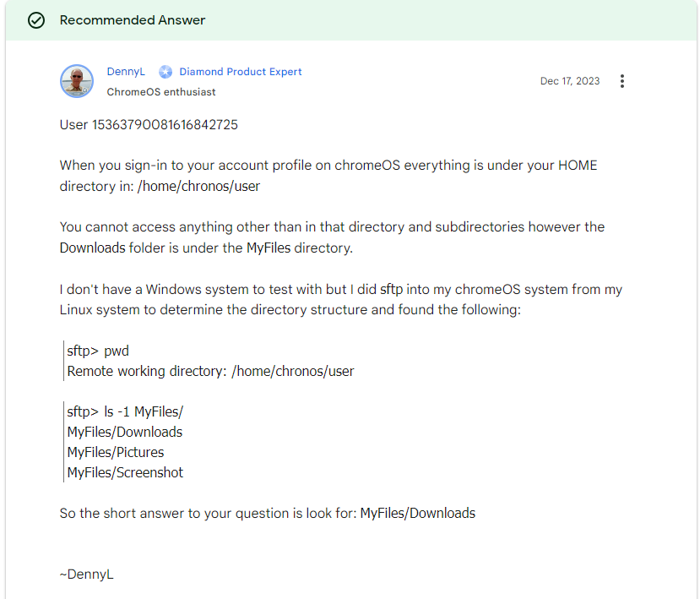Screen dimensions: 700x599
Task: Click MyFiles/Downloads in the directory listing
Action: coord(124,432)
